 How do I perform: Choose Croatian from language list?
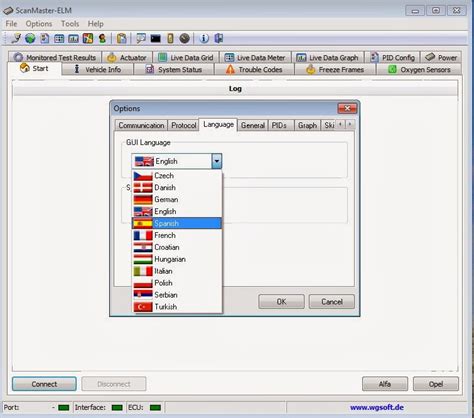coord(177,247)
